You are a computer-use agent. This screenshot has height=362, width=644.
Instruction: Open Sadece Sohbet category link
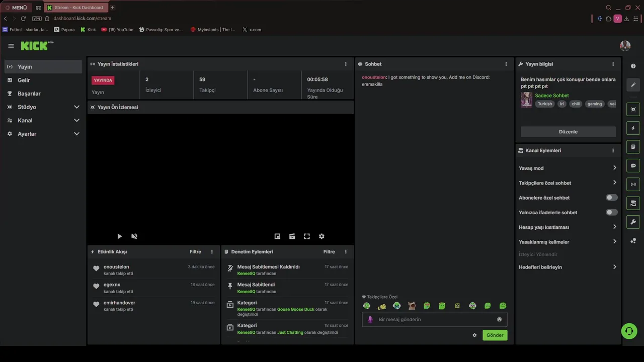point(552,96)
